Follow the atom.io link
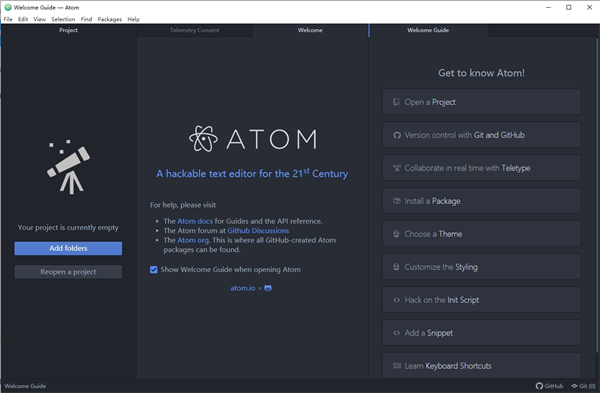 click(x=243, y=288)
